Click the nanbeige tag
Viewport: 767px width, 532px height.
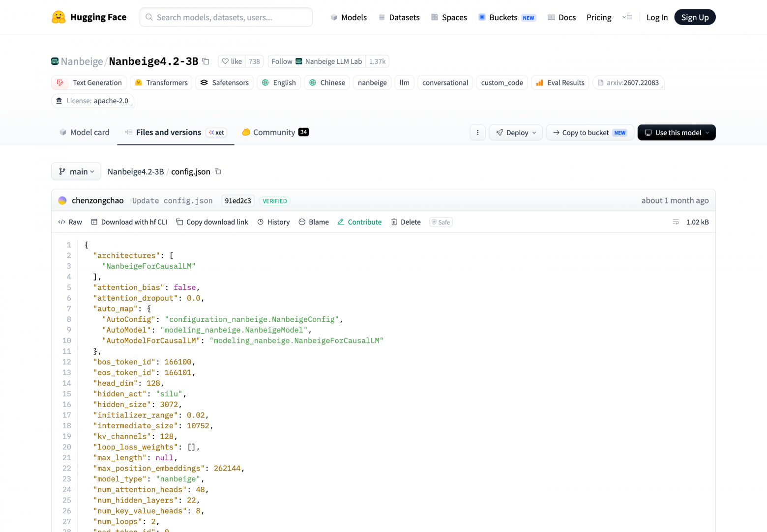click(x=372, y=83)
